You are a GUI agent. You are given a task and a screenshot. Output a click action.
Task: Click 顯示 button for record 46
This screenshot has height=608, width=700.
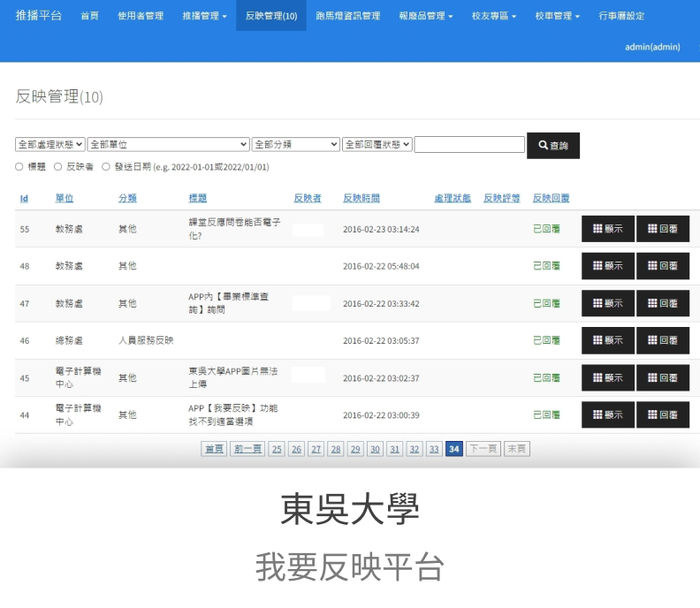tap(608, 340)
